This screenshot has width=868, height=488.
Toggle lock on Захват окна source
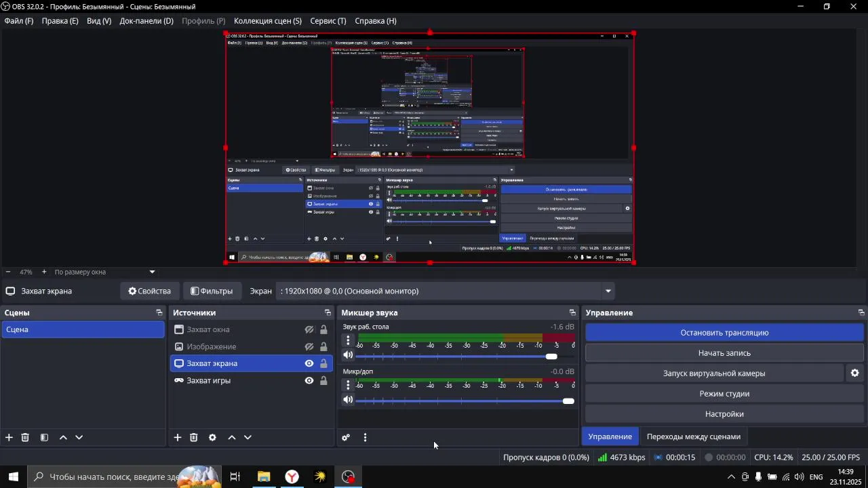[x=323, y=329]
